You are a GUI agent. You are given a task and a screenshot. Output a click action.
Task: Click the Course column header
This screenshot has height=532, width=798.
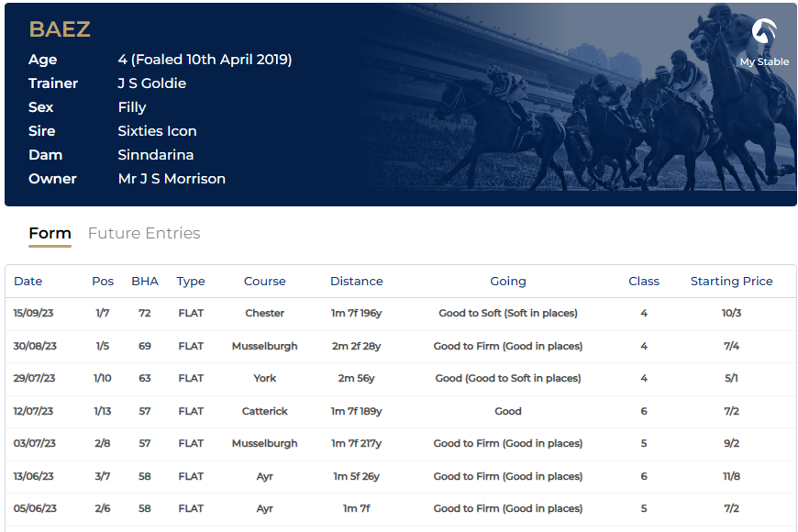click(x=265, y=282)
